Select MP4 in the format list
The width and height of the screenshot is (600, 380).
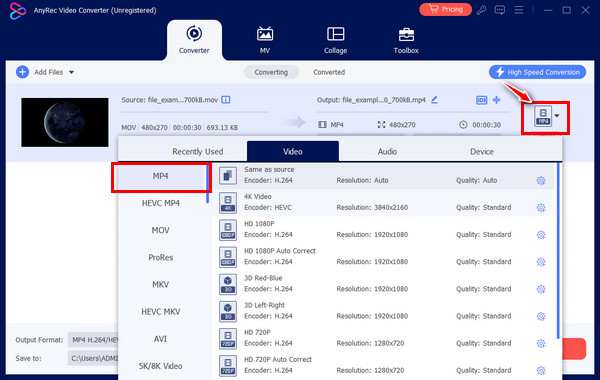[x=160, y=176]
